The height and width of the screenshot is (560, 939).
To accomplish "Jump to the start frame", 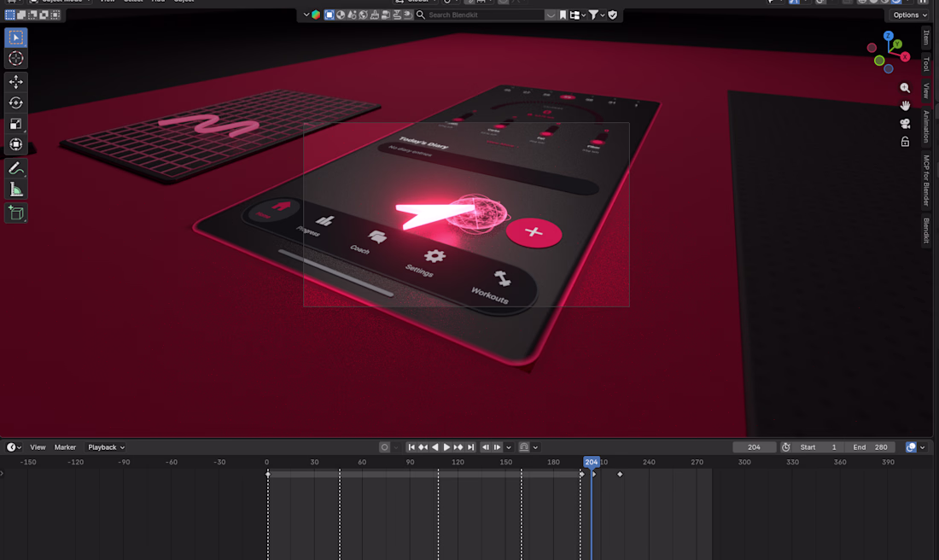I will [411, 447].
